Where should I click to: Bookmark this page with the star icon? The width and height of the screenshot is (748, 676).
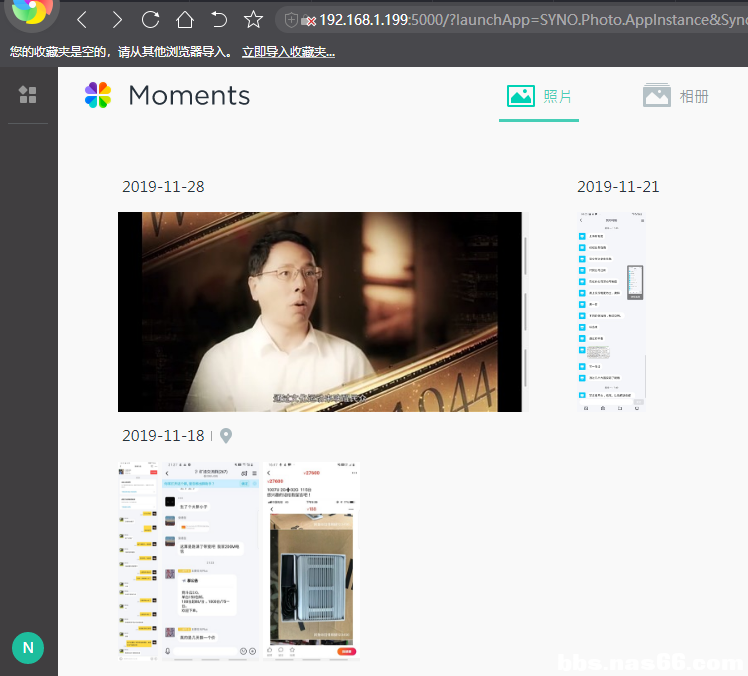coord(254,20)
